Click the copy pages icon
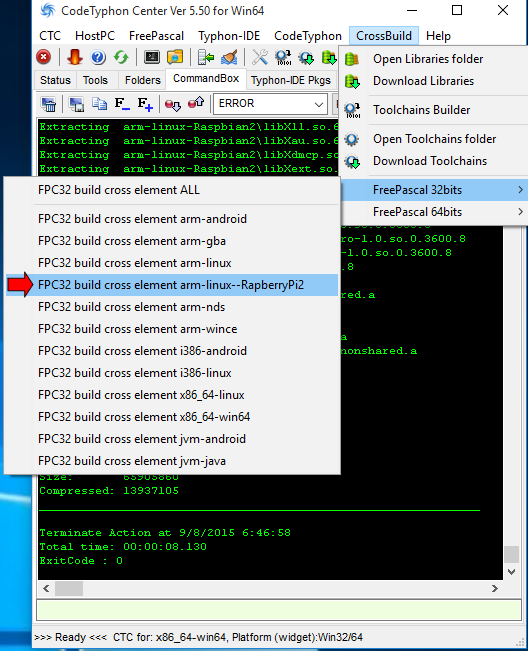 99,104
